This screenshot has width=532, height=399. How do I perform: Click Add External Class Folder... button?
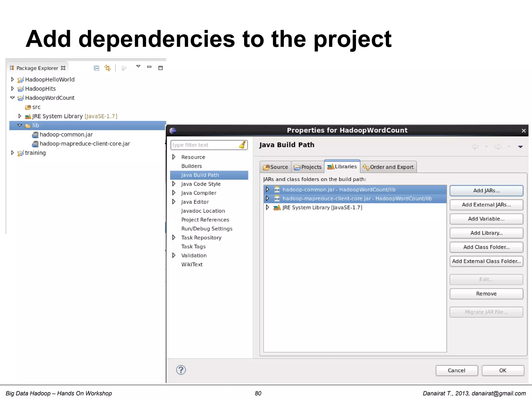click(486, 261)
